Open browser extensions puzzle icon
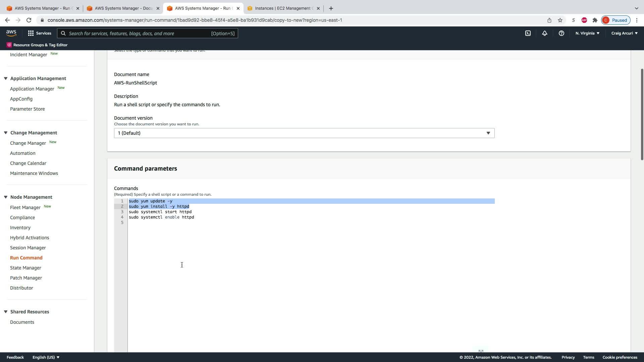The width and height of the screenshot is (644, 362). [x=595, y=20]
